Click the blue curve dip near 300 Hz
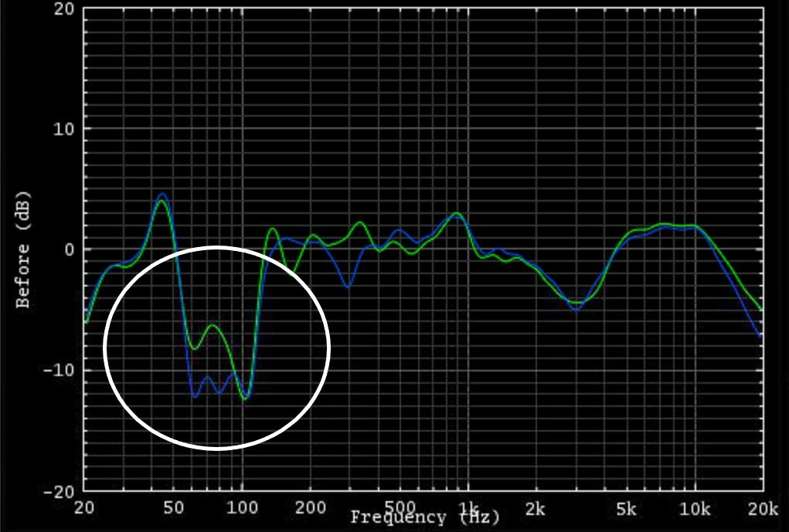Image resolution: width=789 pixels, height=532 pixels. [347, 286]
